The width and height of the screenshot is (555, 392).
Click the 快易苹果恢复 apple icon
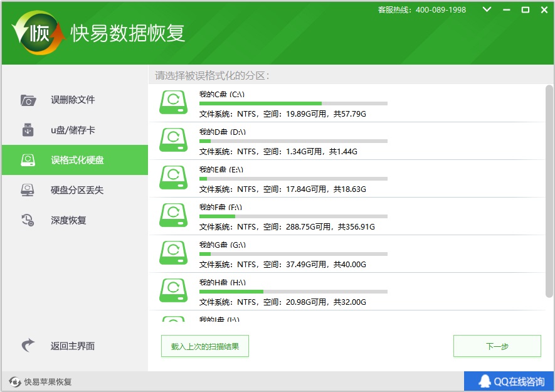coord(15,382)
